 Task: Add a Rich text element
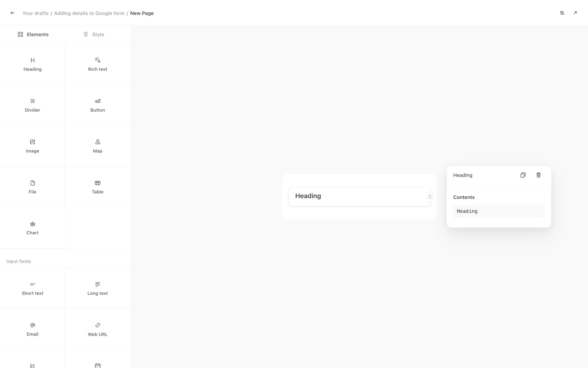(x=97, y=64)
